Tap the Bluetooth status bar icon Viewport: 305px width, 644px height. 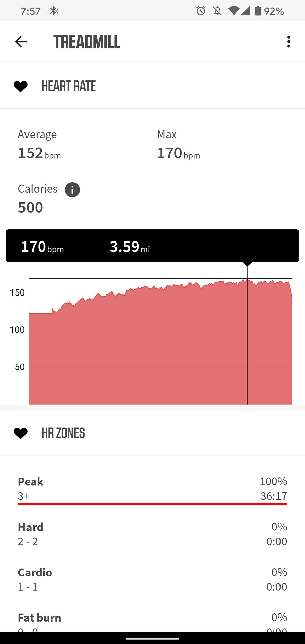(x=54, y=11)
